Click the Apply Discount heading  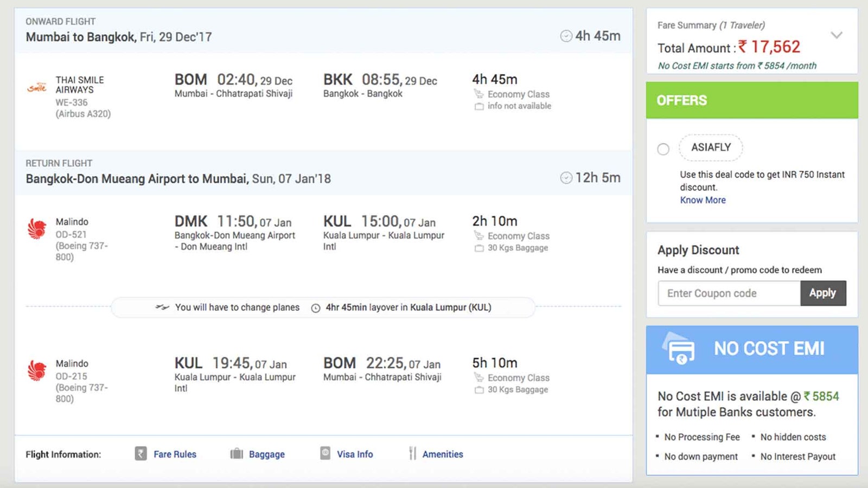pos(698,250)
